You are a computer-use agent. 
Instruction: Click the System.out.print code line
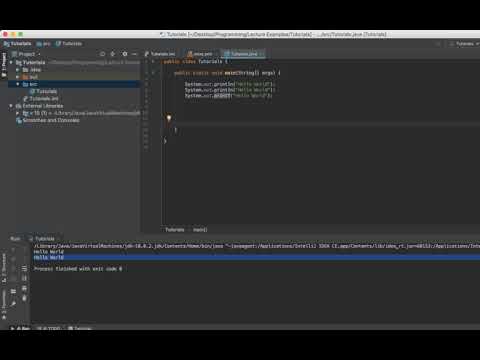point(229,96)
